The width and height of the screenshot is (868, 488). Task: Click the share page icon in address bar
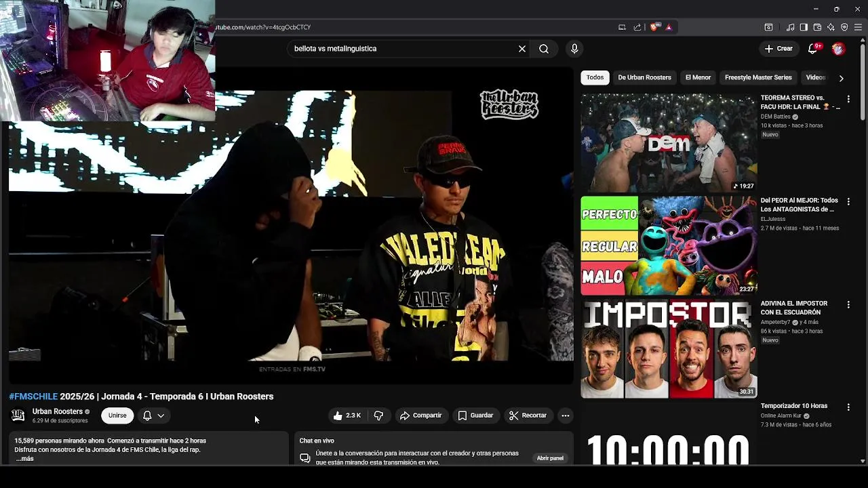[637, 27]
